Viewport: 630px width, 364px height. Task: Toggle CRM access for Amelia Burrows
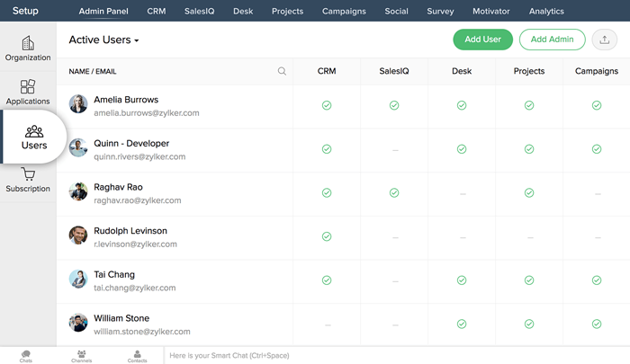tap(327, 105)
